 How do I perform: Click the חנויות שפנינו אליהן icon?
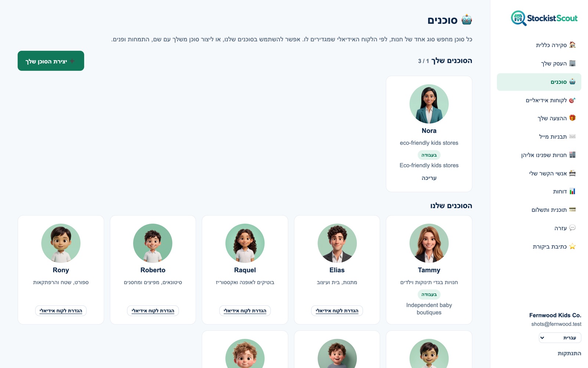572,155
